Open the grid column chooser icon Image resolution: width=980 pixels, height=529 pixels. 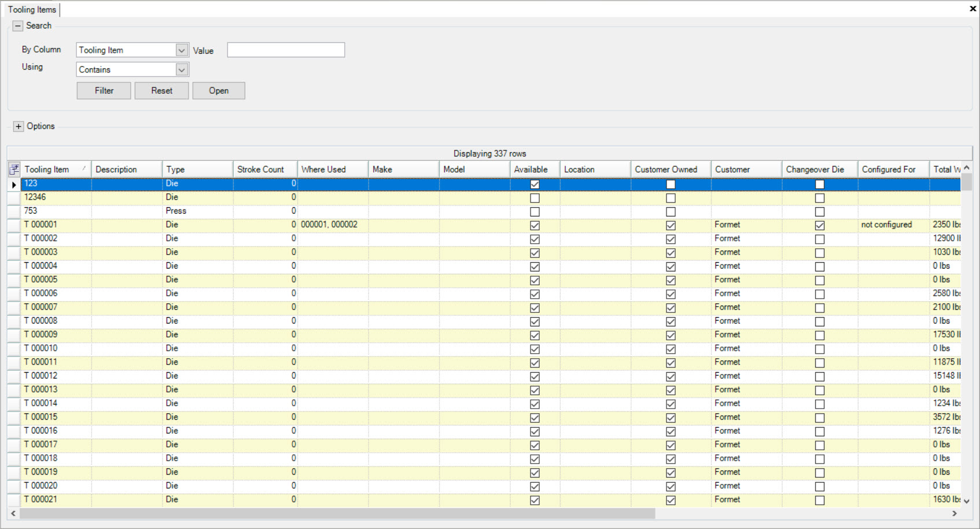(x=14, y=169)
